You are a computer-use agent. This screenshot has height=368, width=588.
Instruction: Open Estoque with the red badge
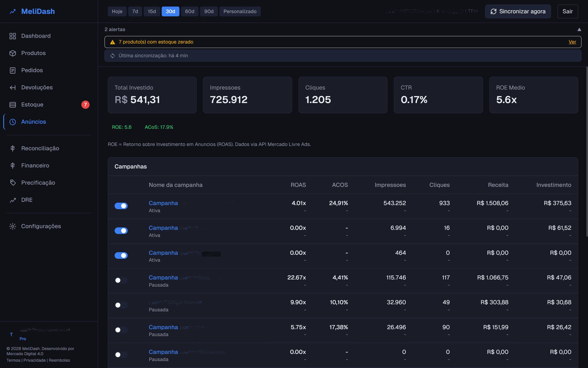[x=13, y=105]
